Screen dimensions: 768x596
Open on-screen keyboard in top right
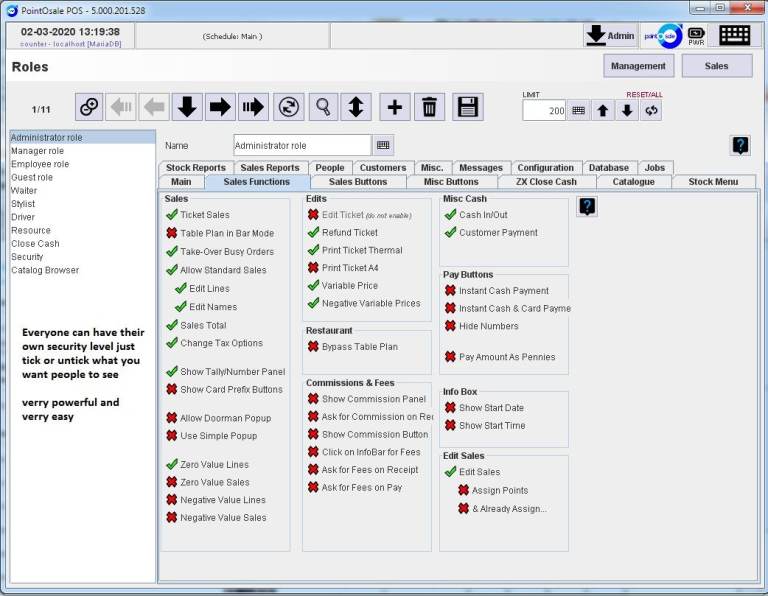pos(734,35)
